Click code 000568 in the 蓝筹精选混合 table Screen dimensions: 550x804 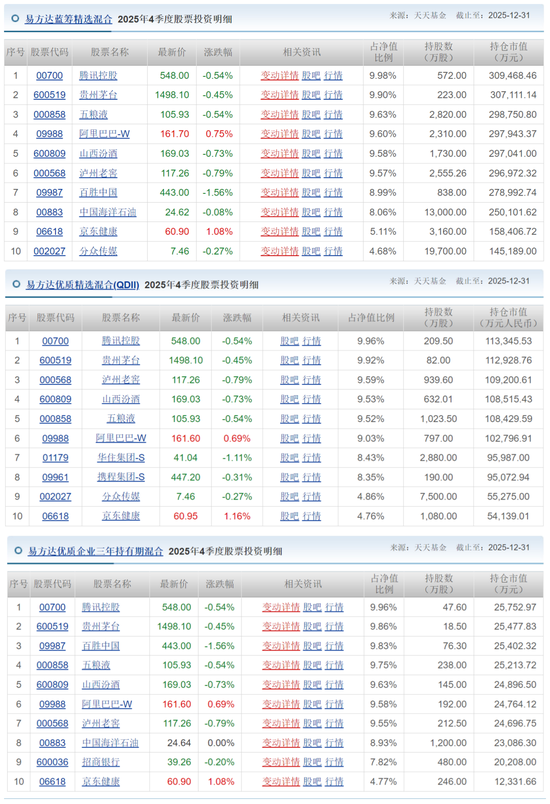coord(49,173)
